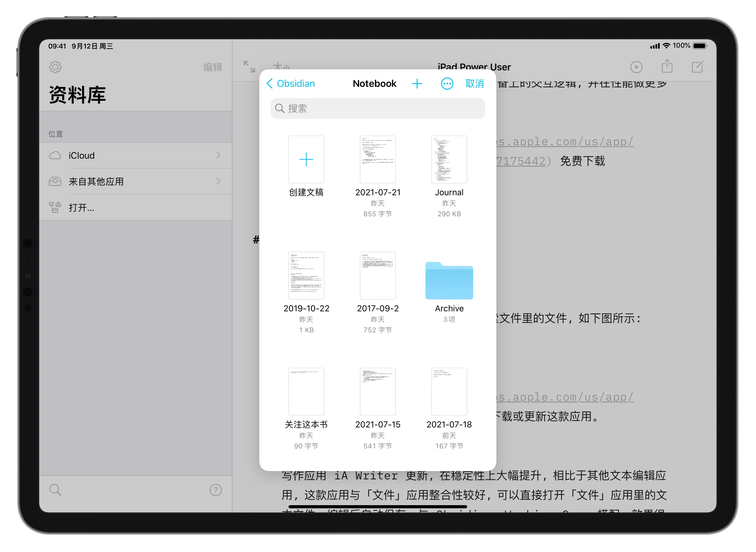Open the 2021-07-18 file thumbnail
Screen dimensions: 756x552
coord(449,392)
